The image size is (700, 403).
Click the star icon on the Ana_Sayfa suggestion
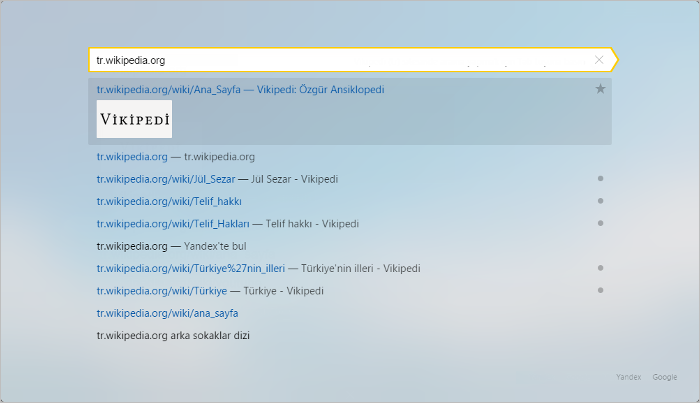(x=600, y=89)
